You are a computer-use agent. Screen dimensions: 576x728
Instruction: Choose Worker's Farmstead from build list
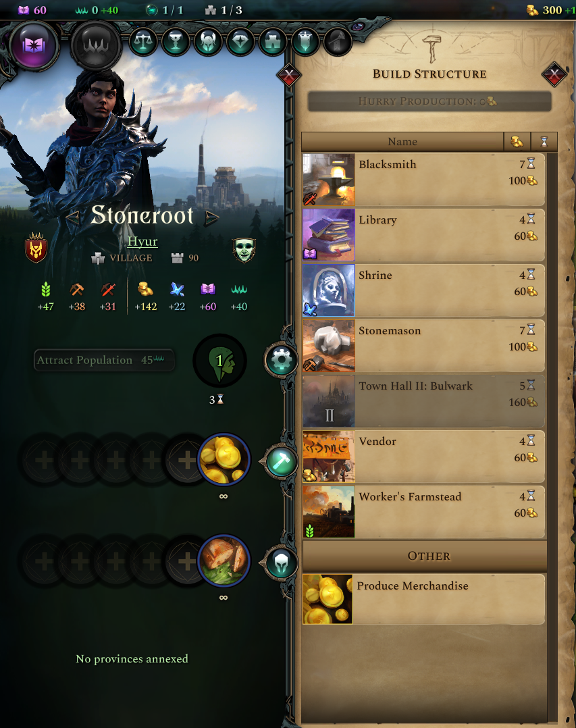pyautogui.click(x=423, y=512)
